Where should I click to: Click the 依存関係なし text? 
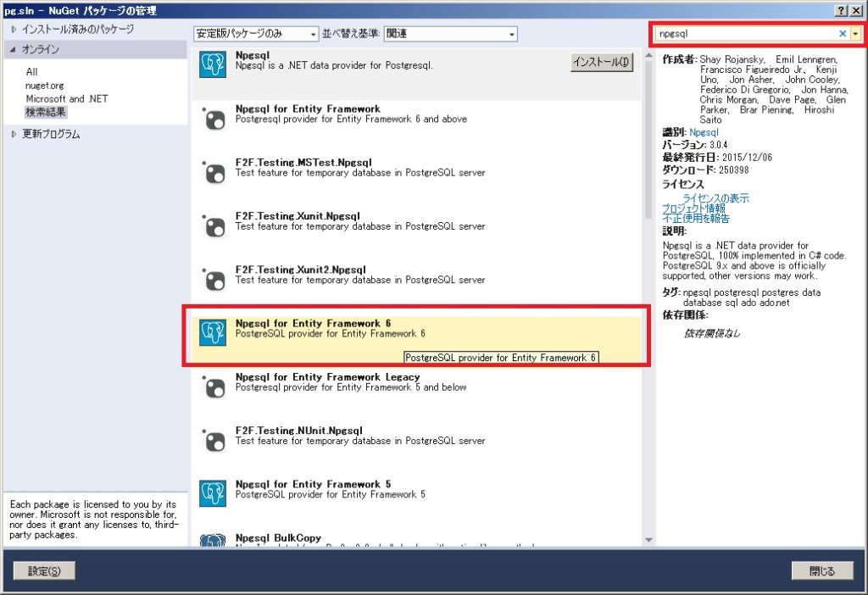click(x=712, y=333)
